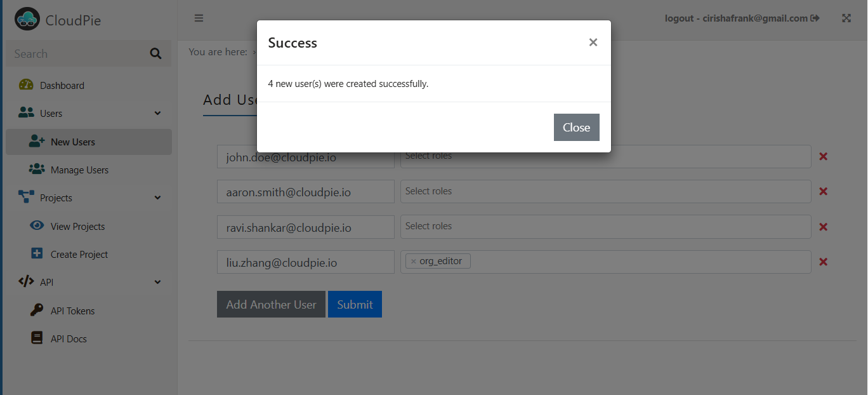Click the john.doe@cloudpie.io email field
The height and width of the screenshot is (395, 868).
coord(306,156)
